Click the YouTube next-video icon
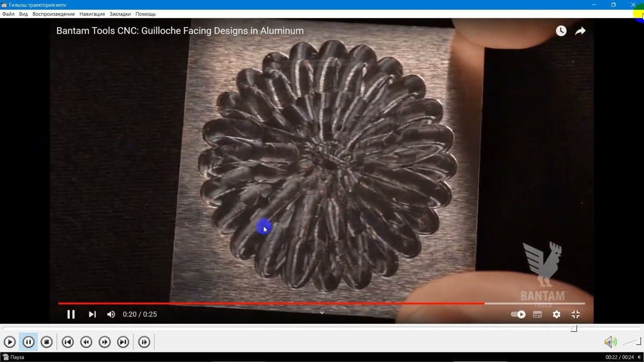This screenshot has width=644, height=362. (92, 314)
